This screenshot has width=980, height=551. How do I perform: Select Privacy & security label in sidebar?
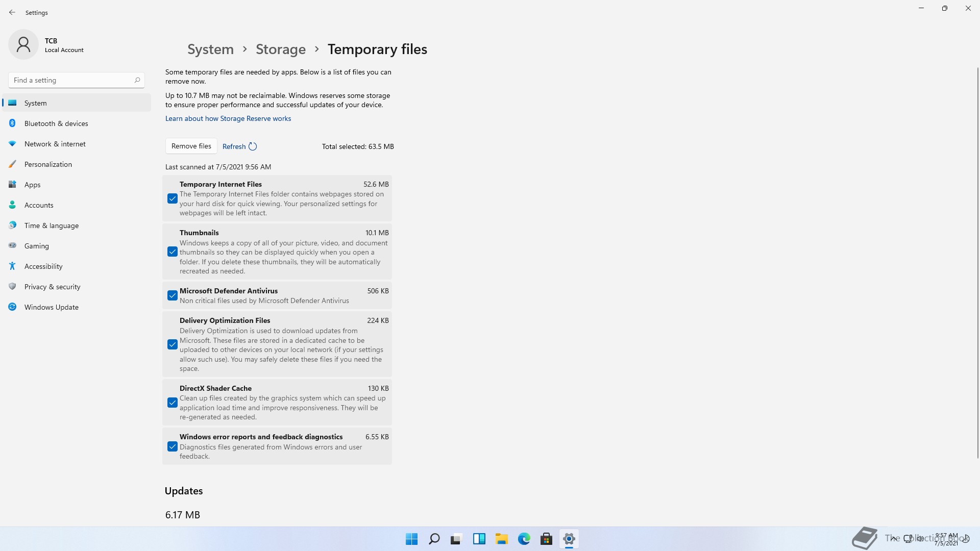point(53,287)
